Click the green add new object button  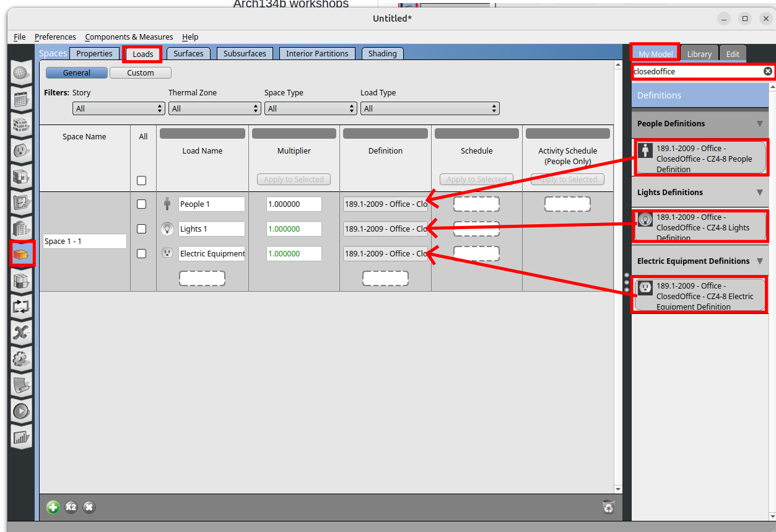(53, 507)
